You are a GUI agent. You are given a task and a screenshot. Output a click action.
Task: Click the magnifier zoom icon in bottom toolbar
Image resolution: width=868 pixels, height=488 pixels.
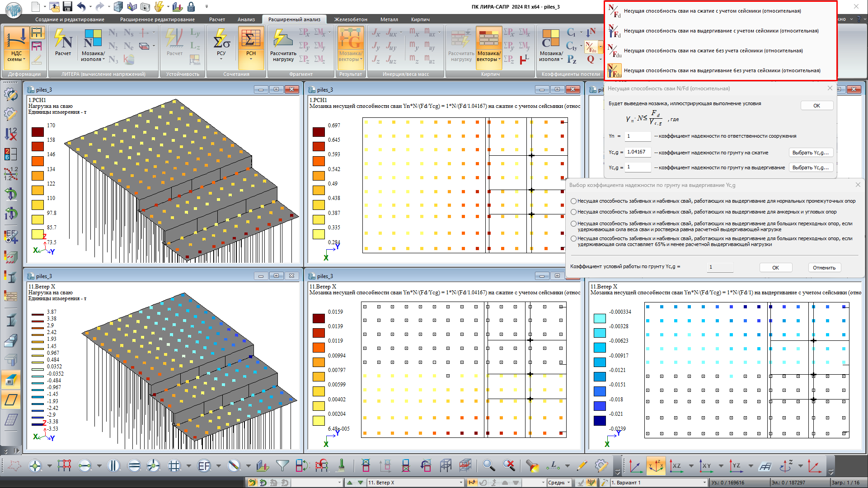point(488,465)
